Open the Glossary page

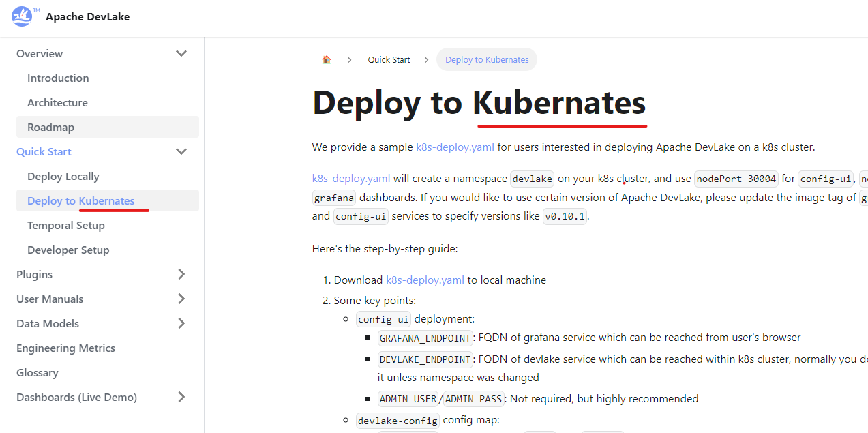tap(38, 372)
